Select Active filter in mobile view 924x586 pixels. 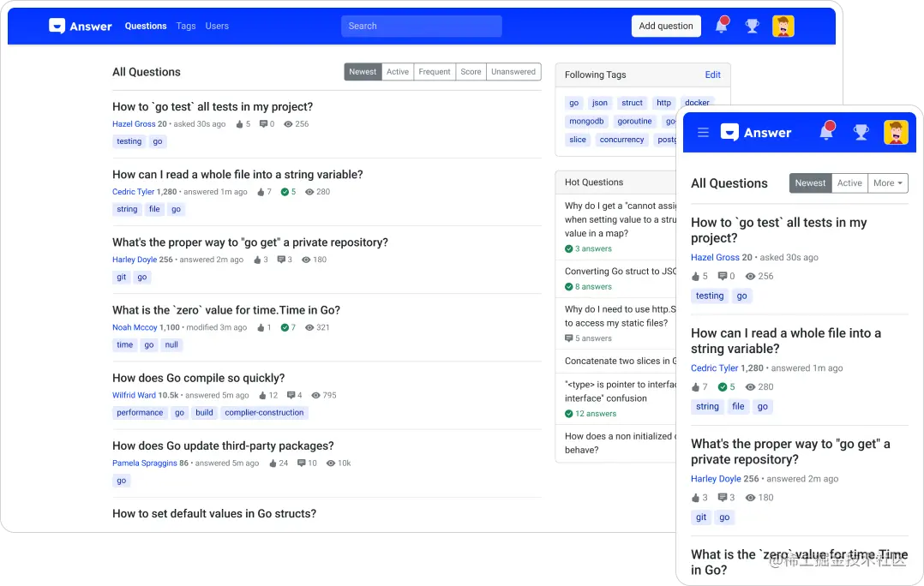click(849, 183)
